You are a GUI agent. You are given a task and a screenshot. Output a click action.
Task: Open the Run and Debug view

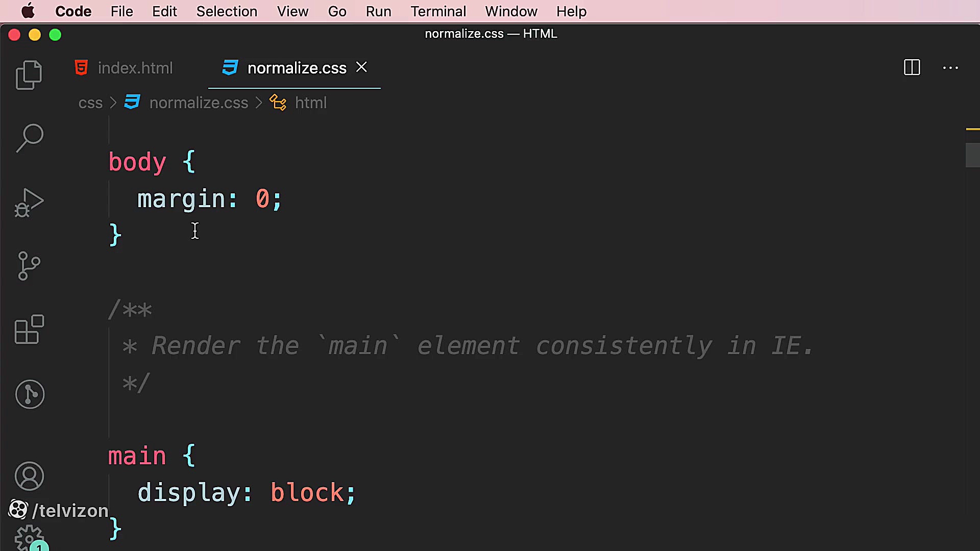tap(29, 202)
